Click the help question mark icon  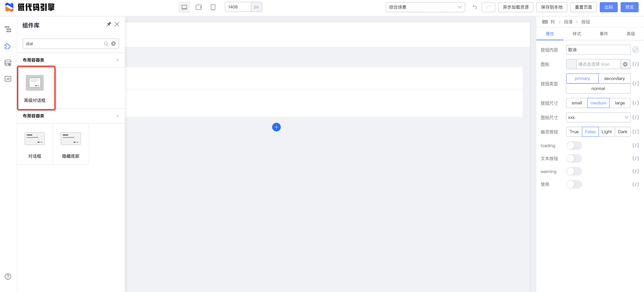click(8, 277)
